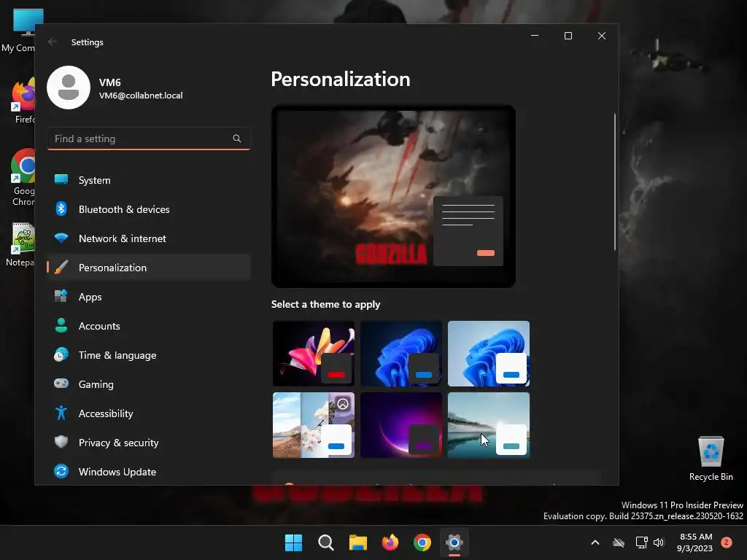
Task: Launch Firefox from the taskbar
Action: click(390, 542)
